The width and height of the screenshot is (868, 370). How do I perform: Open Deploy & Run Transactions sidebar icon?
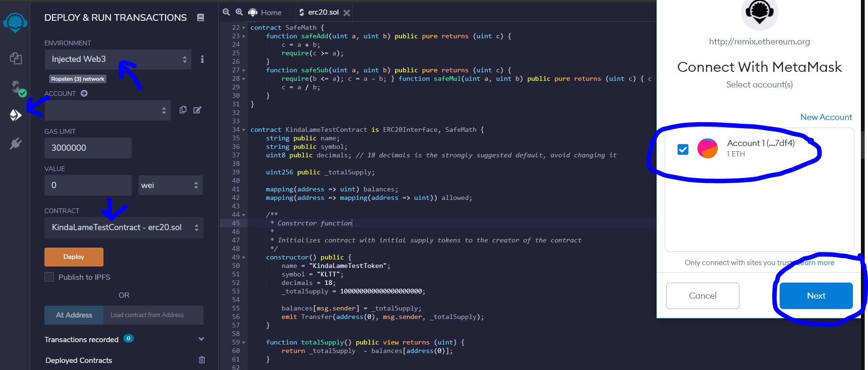16,115
